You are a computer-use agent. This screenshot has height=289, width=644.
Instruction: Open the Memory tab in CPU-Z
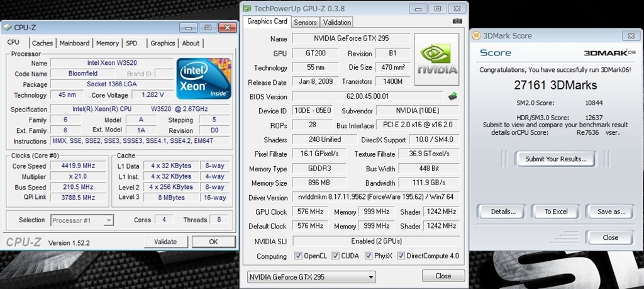pos(107,43)
